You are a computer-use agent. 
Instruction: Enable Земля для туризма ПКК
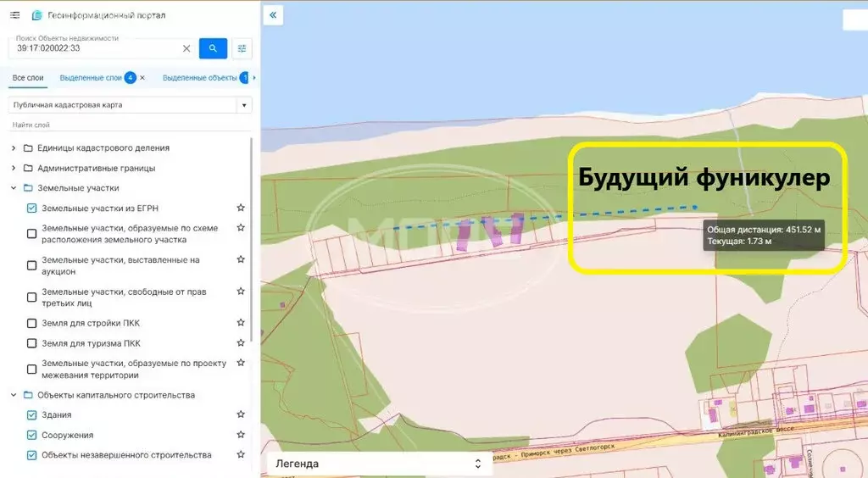tap(32, 343)
